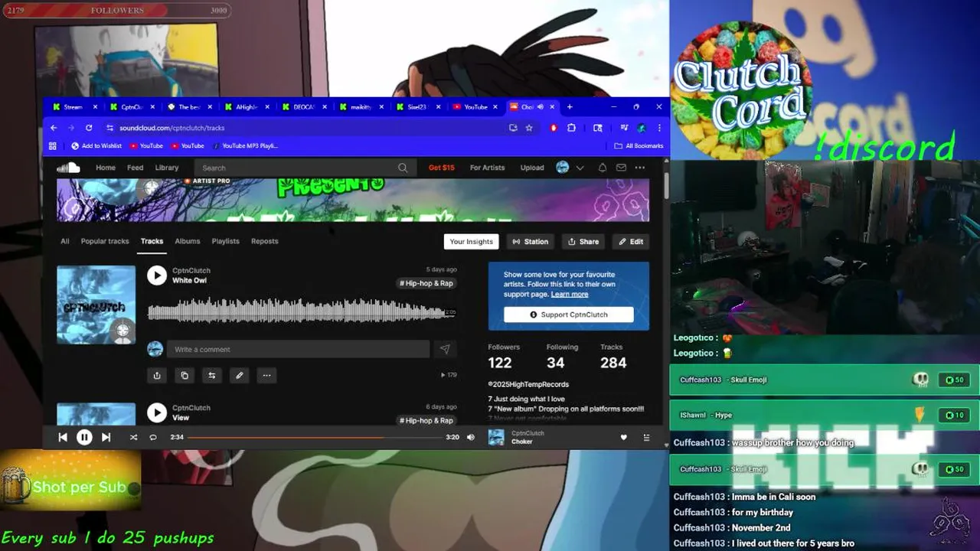Send the comment on White Owl
This screenshot has height=551, width=980.
pyautogui.click(x=445, y=349)
